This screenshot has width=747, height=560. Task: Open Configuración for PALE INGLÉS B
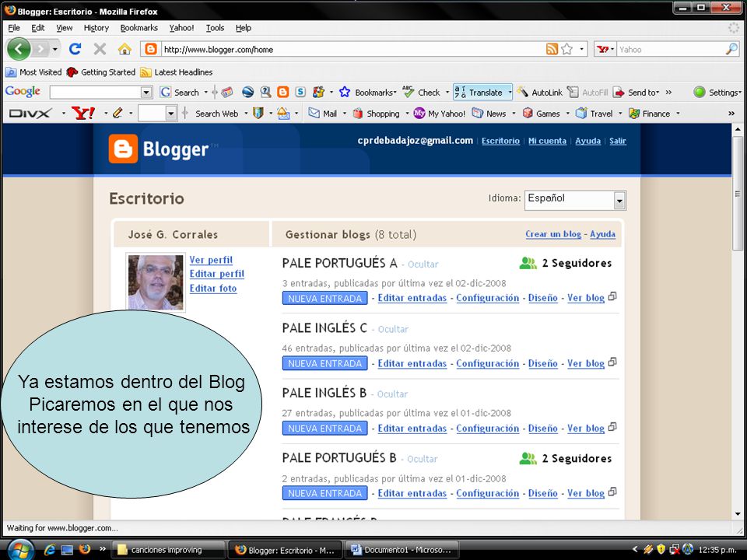click(x=487, y=428)
